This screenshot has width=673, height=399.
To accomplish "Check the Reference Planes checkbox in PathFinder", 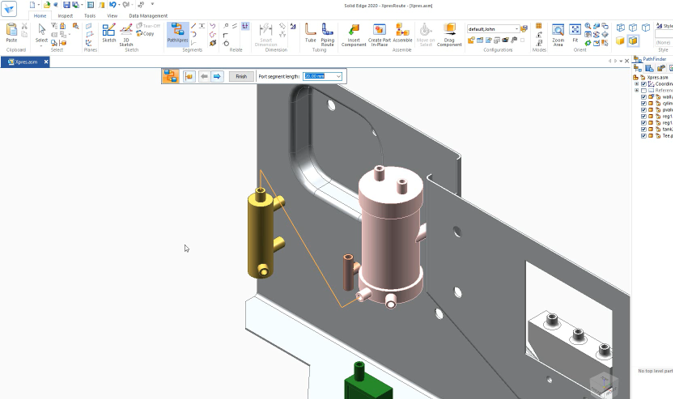I will pos(643,91).
